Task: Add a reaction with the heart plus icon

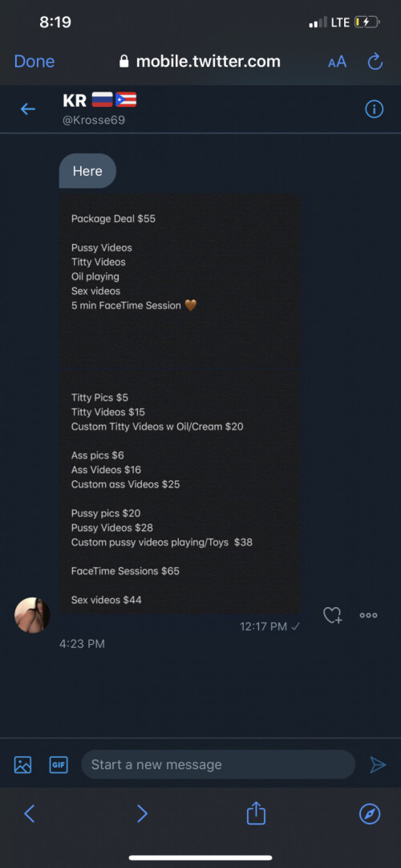Action: tap(333, 615)
